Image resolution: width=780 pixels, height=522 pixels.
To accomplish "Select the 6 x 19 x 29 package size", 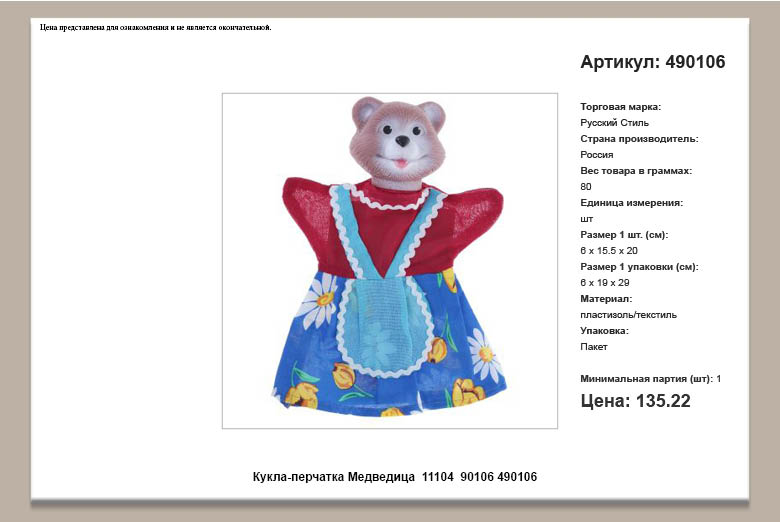I will pyautogui.click(x=604, y=283).
